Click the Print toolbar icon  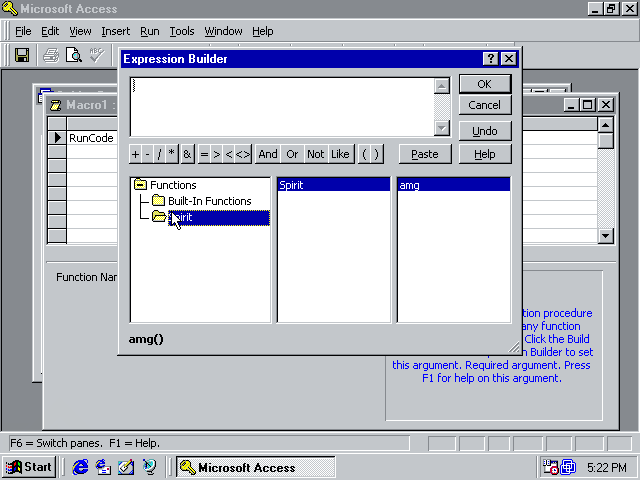[x=51, y=55]
